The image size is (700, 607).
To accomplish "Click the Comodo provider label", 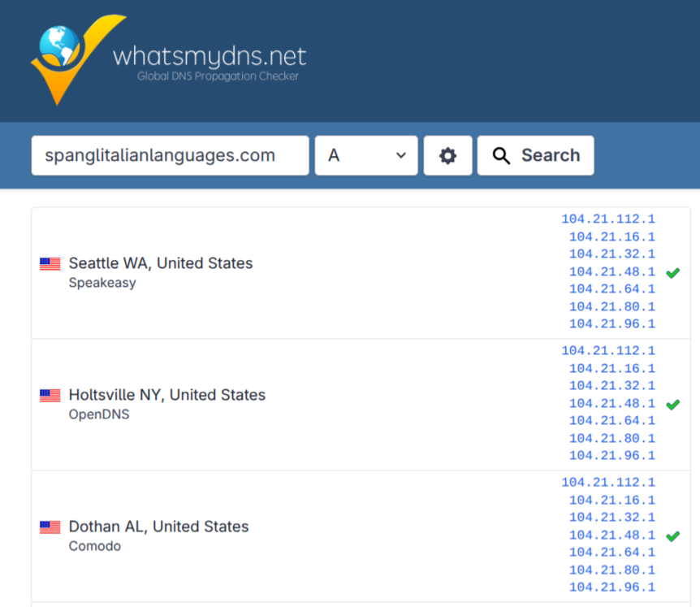I will (95, 546).
